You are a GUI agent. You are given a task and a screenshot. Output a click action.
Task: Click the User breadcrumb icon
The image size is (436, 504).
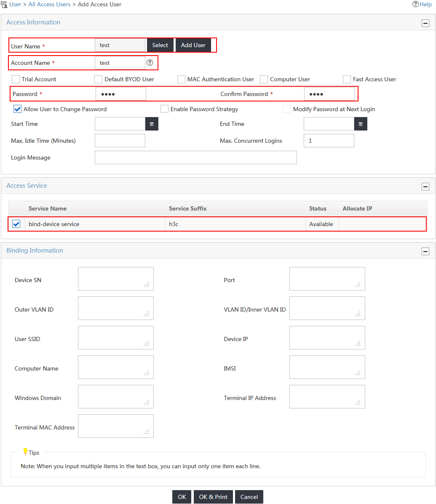pos(4,4)
